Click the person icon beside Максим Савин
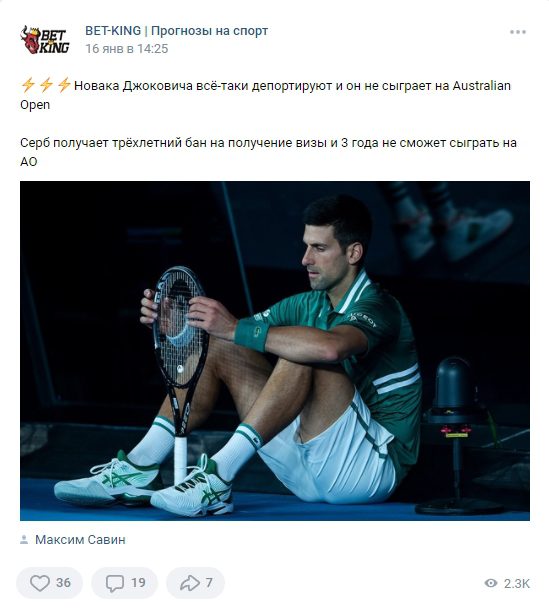Image resolution: width=549 pixels, height=610 pixels. click(x=24, y=540)
